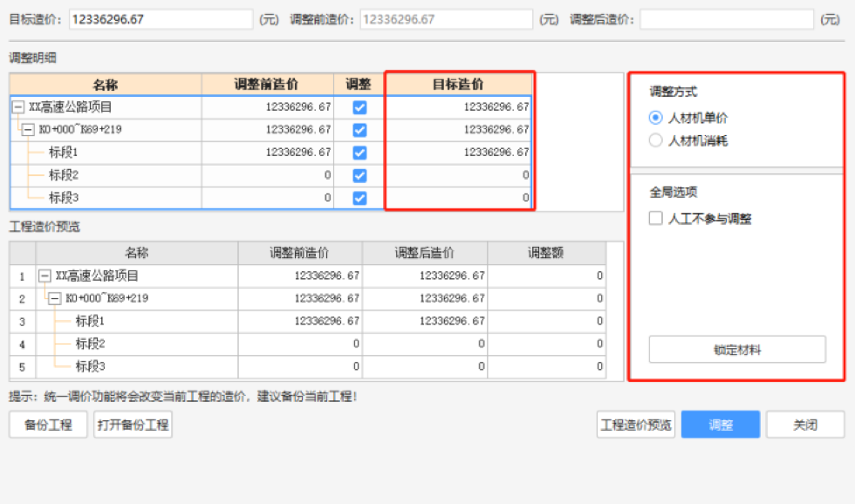Collapse K0+000~K69+219 node in 工程造价预览
855x504 pixels.
pyautogui.click(x=55, y=299)
